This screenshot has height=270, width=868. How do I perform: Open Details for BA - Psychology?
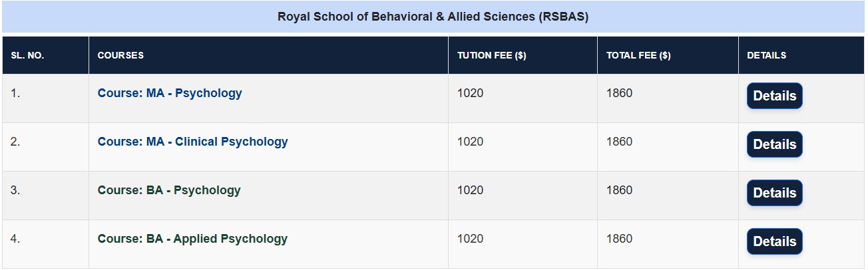[774, 193]
